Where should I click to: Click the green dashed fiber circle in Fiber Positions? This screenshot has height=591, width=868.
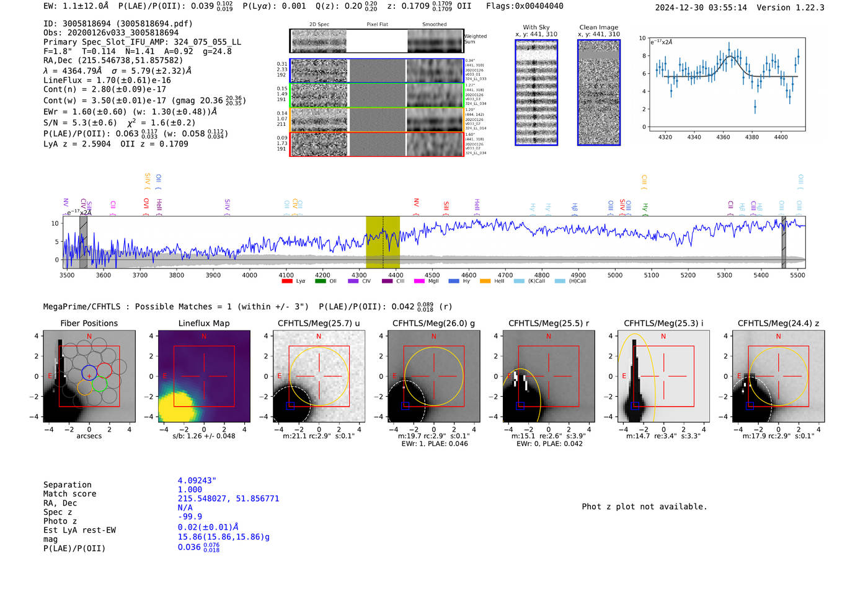(100, 385)
